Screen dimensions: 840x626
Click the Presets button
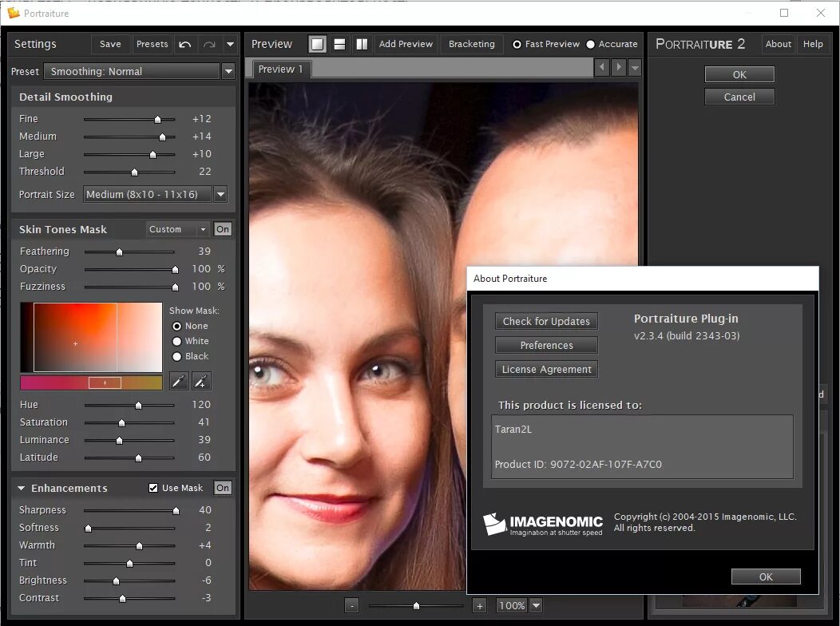coord(153,44)
